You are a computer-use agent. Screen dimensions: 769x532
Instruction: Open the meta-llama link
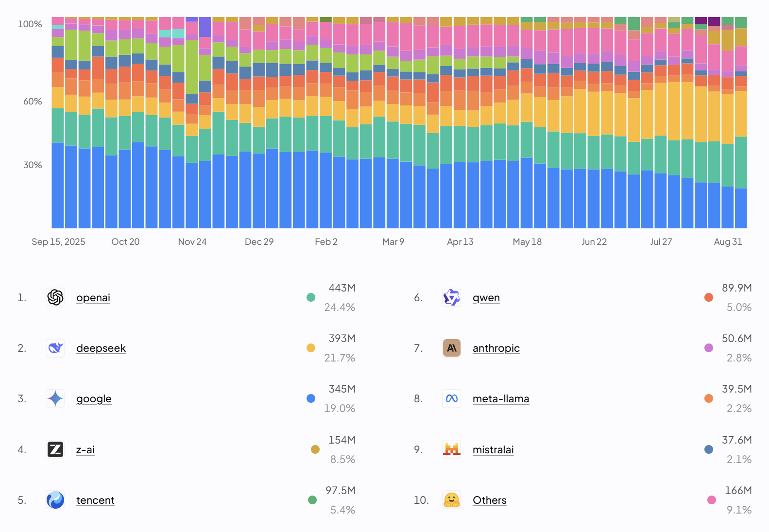501,398
